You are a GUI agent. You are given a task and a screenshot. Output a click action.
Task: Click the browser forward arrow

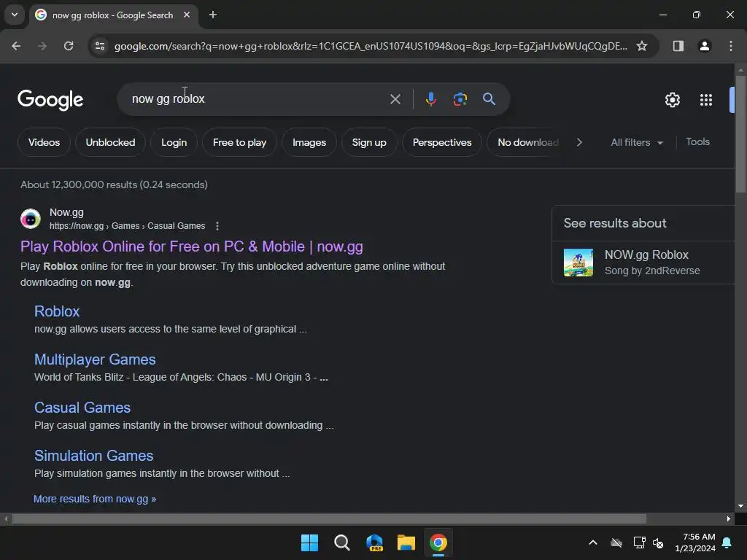tap(42, 46)
